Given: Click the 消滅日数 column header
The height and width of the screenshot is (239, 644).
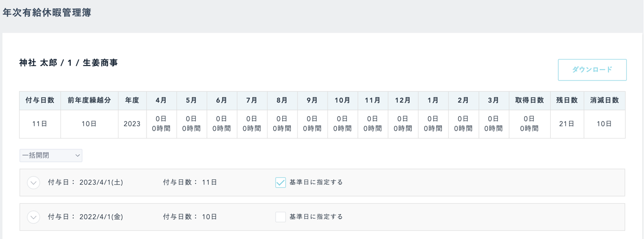Looking at the screenshot, I should [x=604, y=100].
